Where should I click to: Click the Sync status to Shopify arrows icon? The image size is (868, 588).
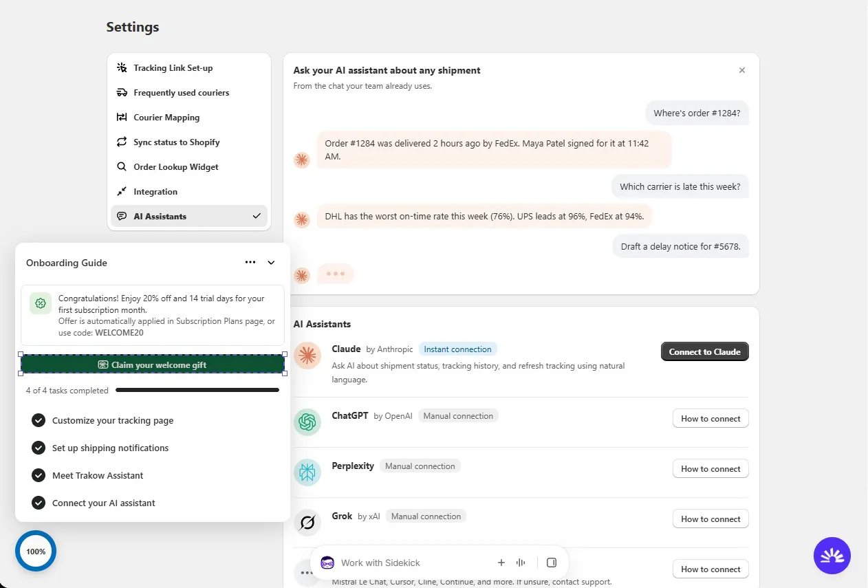pyautogui.click(x=122, y=142)
